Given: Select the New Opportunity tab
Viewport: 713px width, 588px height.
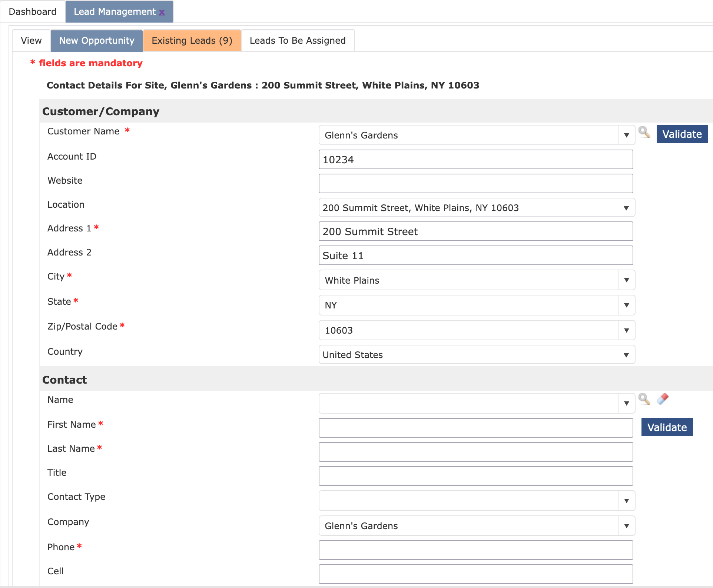Looking at the screenshot, I should point(97,41).
